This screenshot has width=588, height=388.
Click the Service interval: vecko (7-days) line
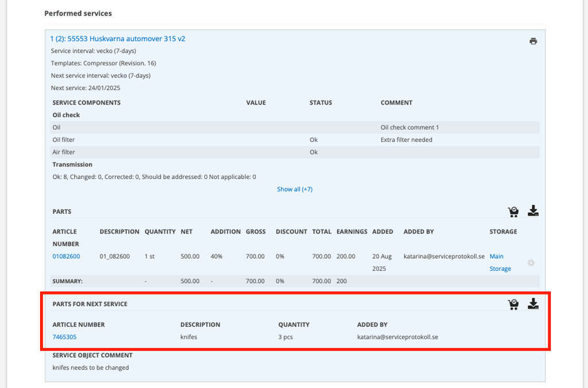point(94,51)
